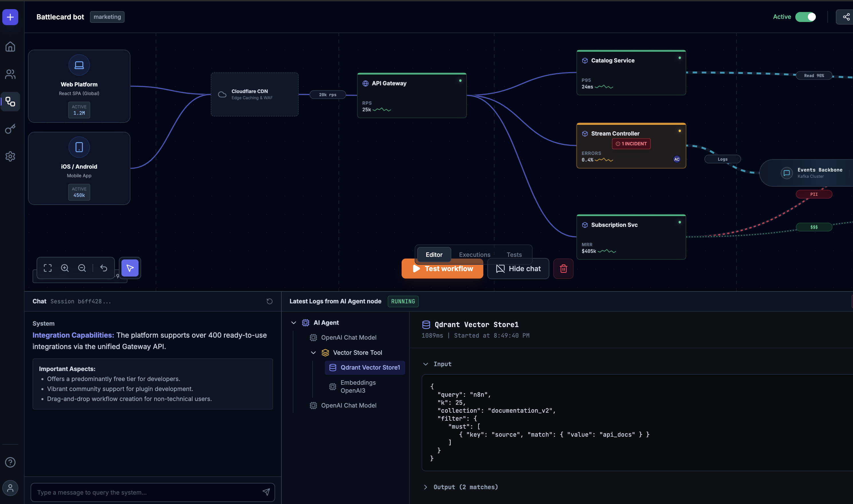Click the undo arrow in canvas toolbar
The width and height of the screenshot is (853, 504).
[x=104, y=268]
